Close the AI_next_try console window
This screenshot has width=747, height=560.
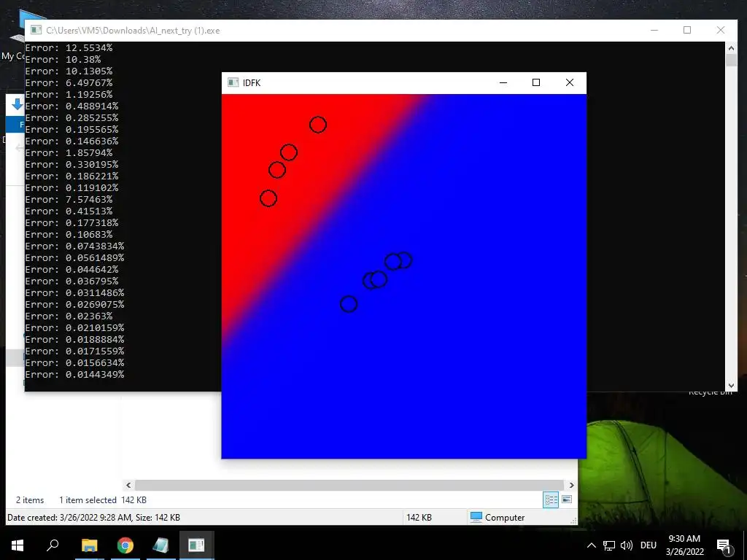tap(720, 30)
